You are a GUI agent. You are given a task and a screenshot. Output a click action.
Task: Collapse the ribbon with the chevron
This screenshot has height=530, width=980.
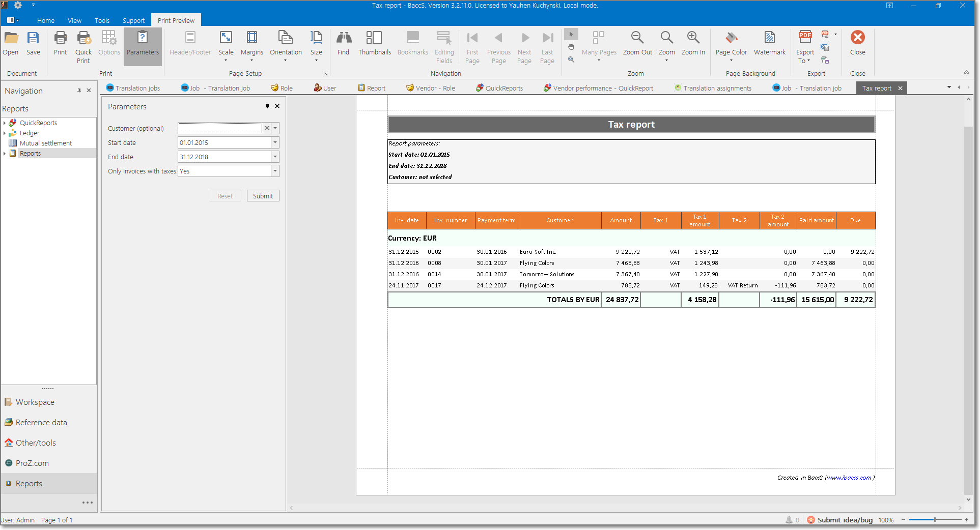pos(966,72)
